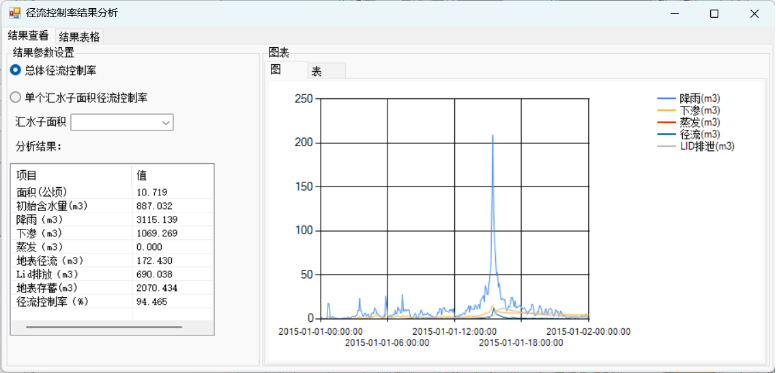Select the 地表存蓄(m3) row label

point(48,287)
